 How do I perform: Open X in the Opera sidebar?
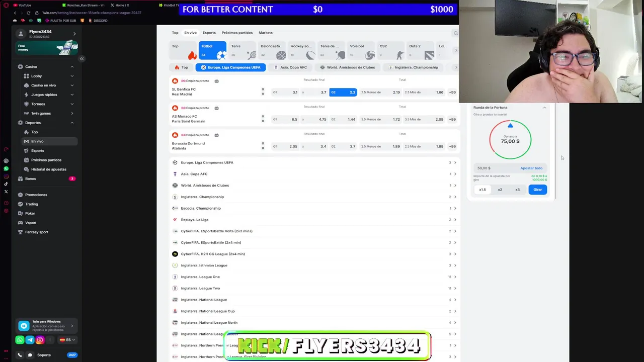[6, 192]
